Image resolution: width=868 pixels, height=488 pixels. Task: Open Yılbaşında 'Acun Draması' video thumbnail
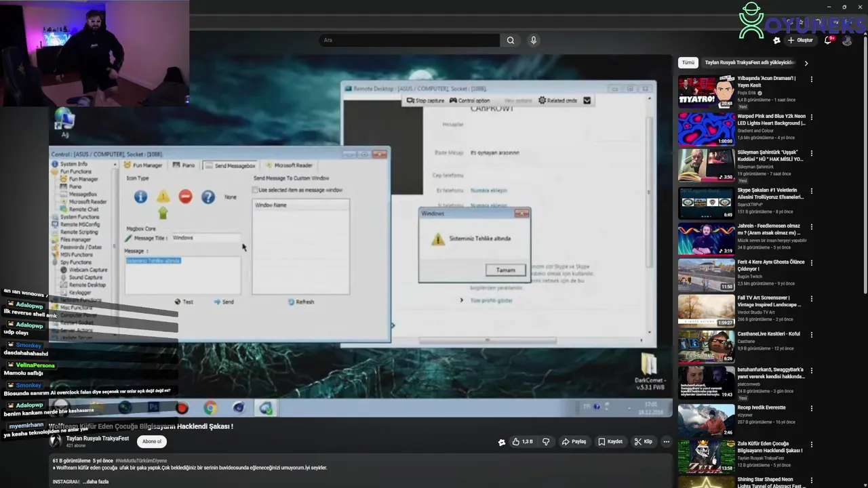coord(707,91)
